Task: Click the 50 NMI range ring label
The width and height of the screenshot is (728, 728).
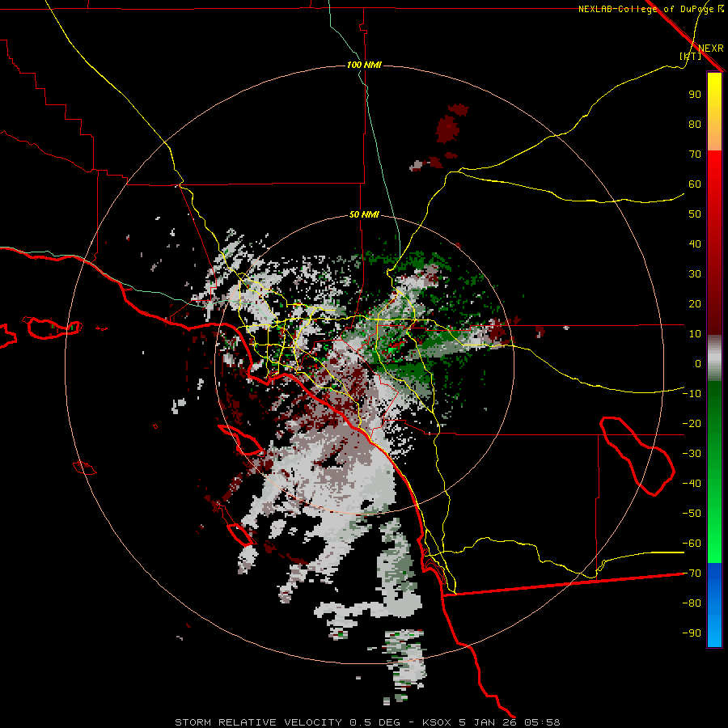Action: [x=364, y=214]
